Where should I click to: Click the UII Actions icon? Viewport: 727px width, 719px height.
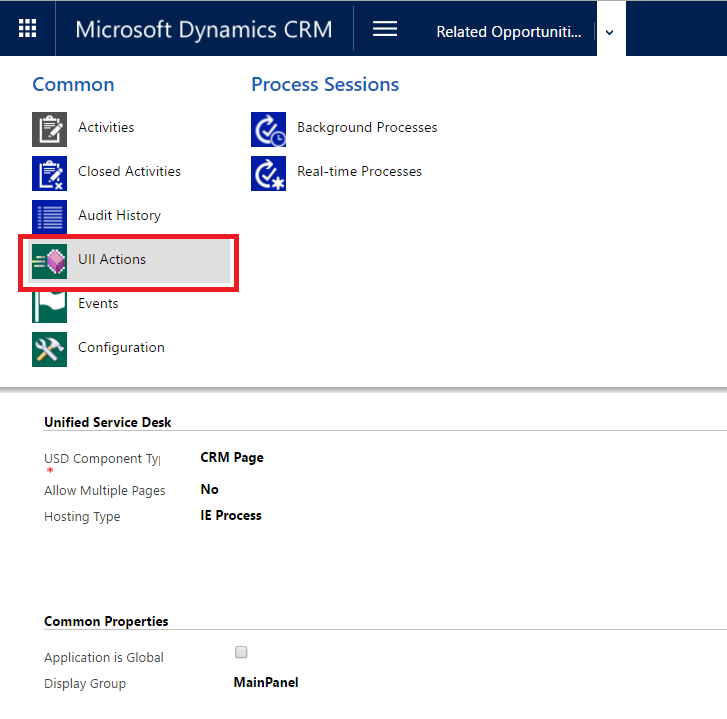click(x=49, y=260)
